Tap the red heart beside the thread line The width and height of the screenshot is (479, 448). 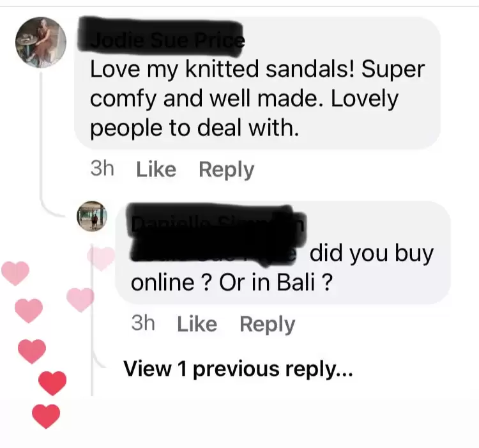52,383
